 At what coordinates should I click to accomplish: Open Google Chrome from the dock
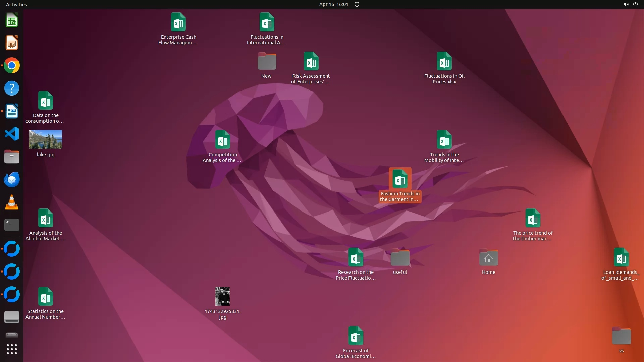pos(12,66)
